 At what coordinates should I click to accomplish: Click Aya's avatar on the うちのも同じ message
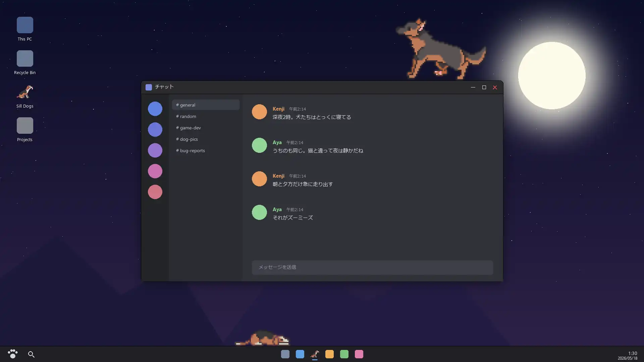coord(259,145)
